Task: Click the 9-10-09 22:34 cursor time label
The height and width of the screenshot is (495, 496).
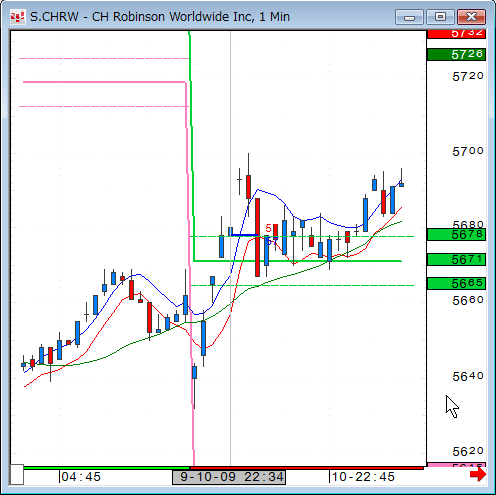Action: click(x=229, y=477)
